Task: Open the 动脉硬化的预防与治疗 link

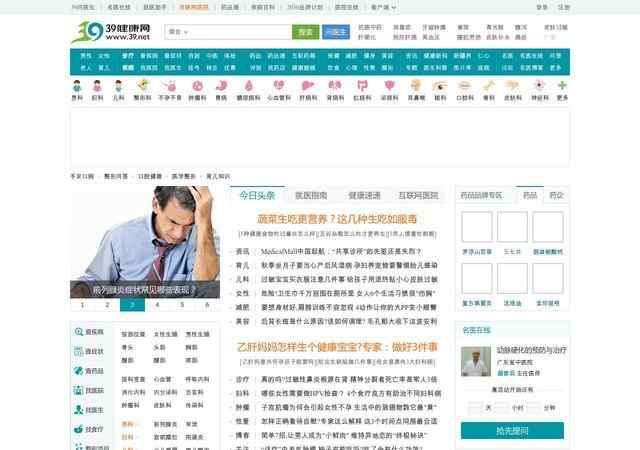Action: point(531,350)
